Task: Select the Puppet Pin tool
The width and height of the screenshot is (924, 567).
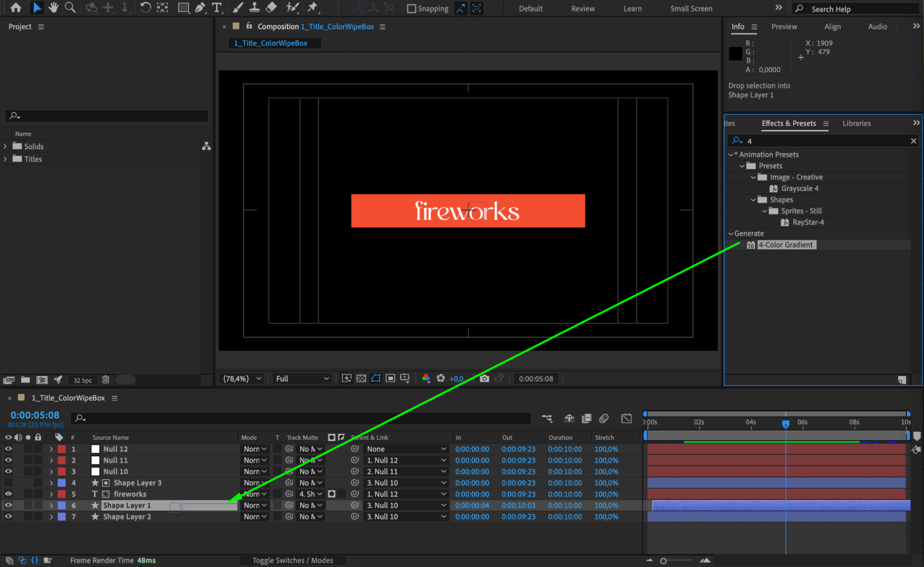Action: click(x=313, y=7)
